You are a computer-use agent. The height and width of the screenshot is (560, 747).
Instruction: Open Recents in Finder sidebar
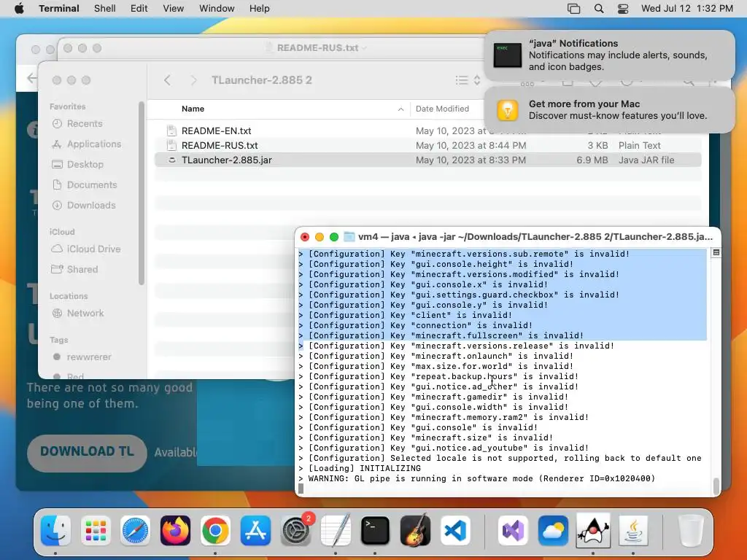coord(85,123)
